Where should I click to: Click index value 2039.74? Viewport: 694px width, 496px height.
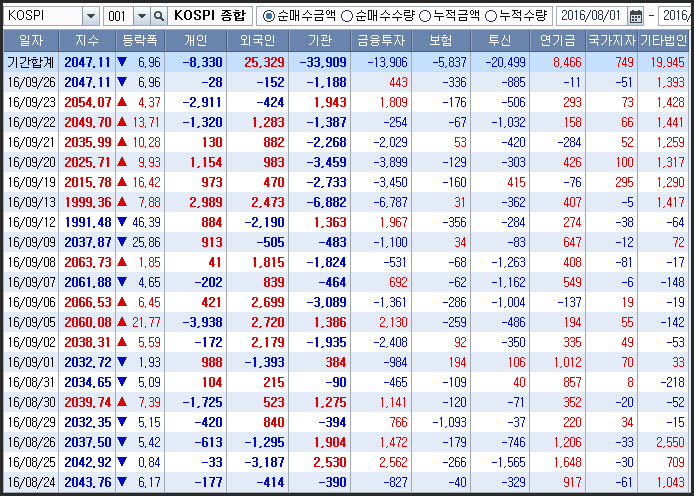[88, 403]
